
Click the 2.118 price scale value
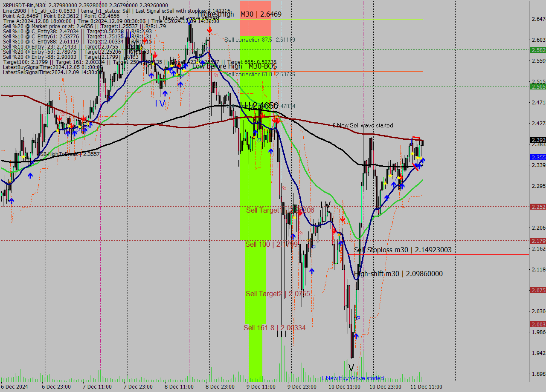pyautogui.click(x=538, y=269)
